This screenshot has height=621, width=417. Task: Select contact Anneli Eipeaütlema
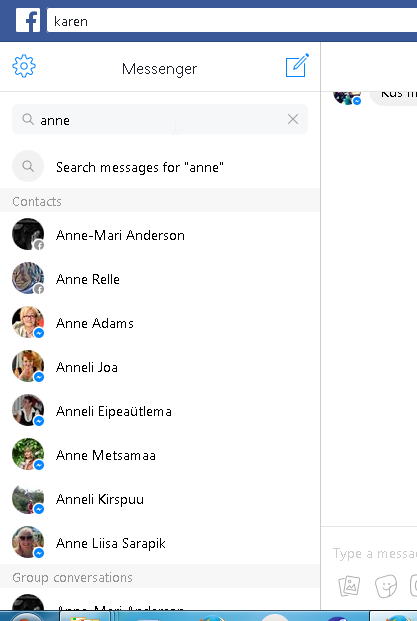tap(160, 410)
